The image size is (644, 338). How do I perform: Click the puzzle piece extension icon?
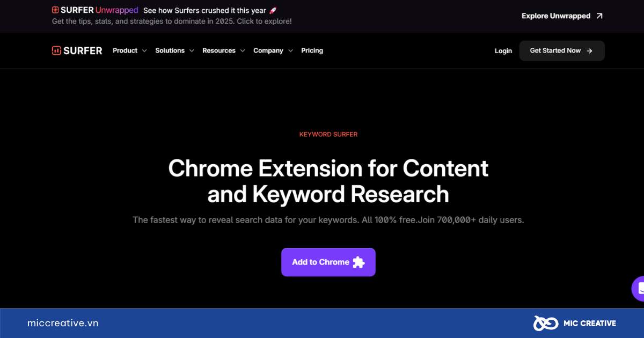[358, 262]
